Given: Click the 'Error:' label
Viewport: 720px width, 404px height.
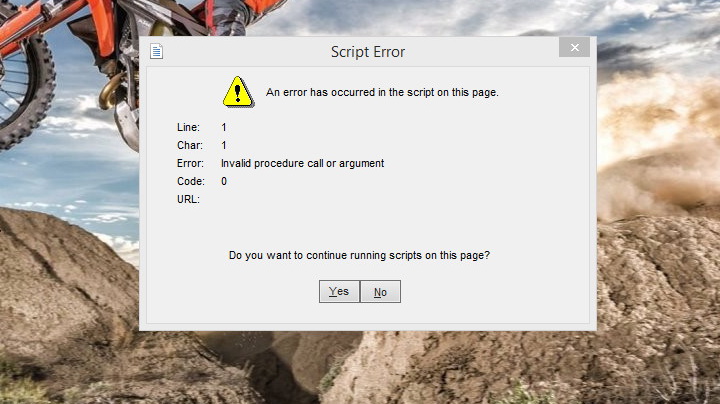Looking at the screenshot, I should (x=190, y=163).
